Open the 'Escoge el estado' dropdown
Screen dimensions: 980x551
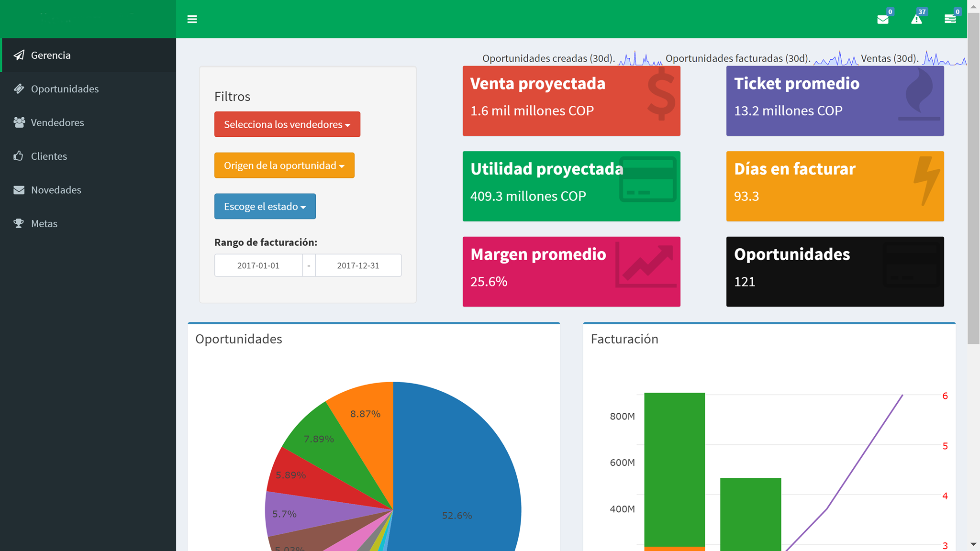265,206
